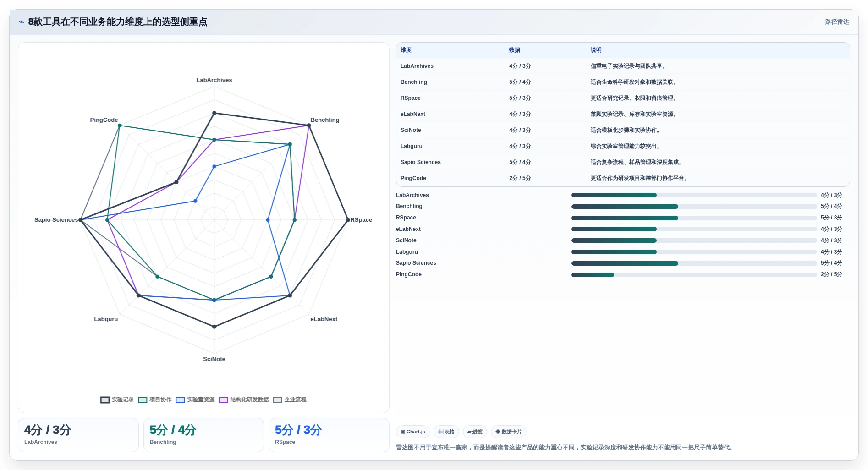Toggle the 结构化研发数据 legend series
The width and height of the screenshot is (868, 470).
coord(244,400)
